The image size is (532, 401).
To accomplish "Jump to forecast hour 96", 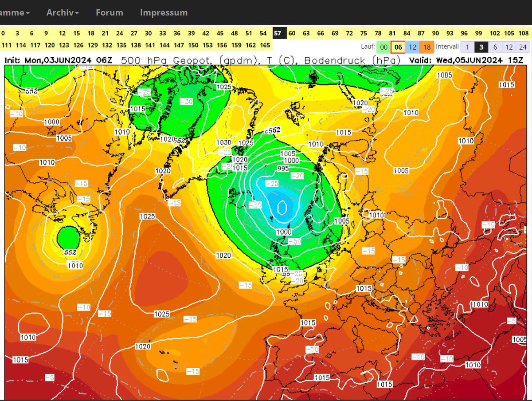I will pos(464,33).
